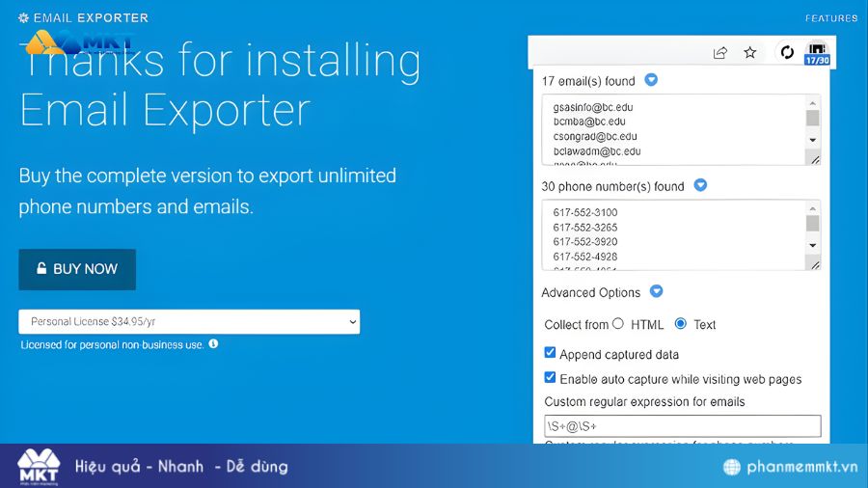Click phone number 617-552-3920
This screenshot has height=488, width=868.
(x=585, y=242)
